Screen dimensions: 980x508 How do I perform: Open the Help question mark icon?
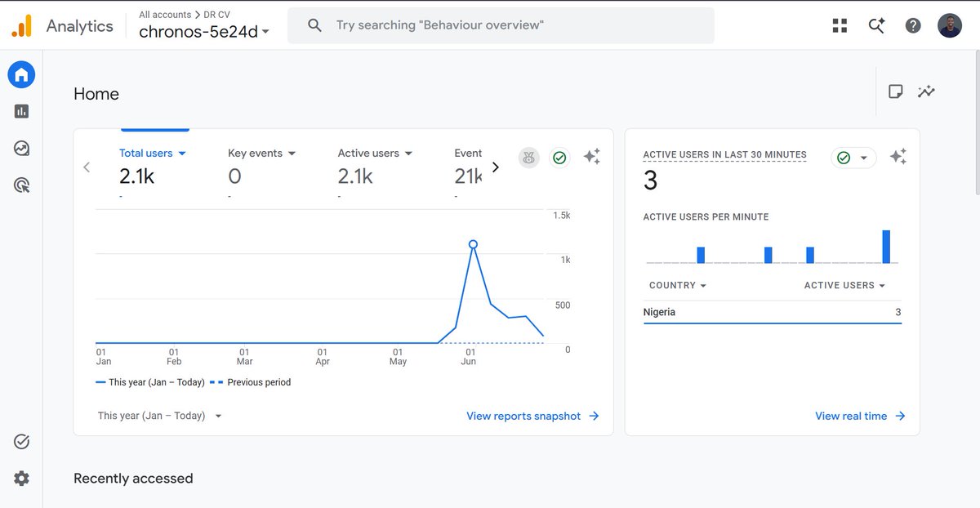coord(913,25)
